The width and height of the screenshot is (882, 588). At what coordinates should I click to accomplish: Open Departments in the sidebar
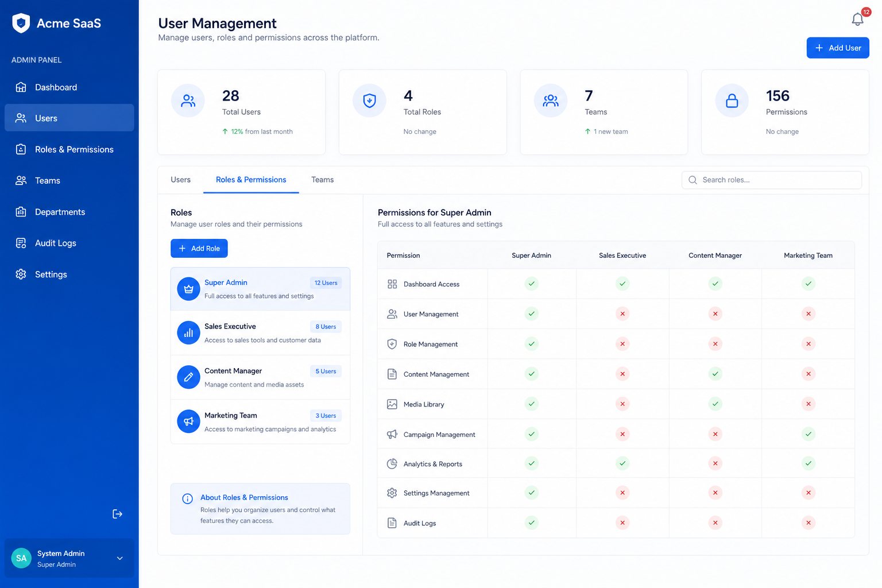click(x=69, y=212)
